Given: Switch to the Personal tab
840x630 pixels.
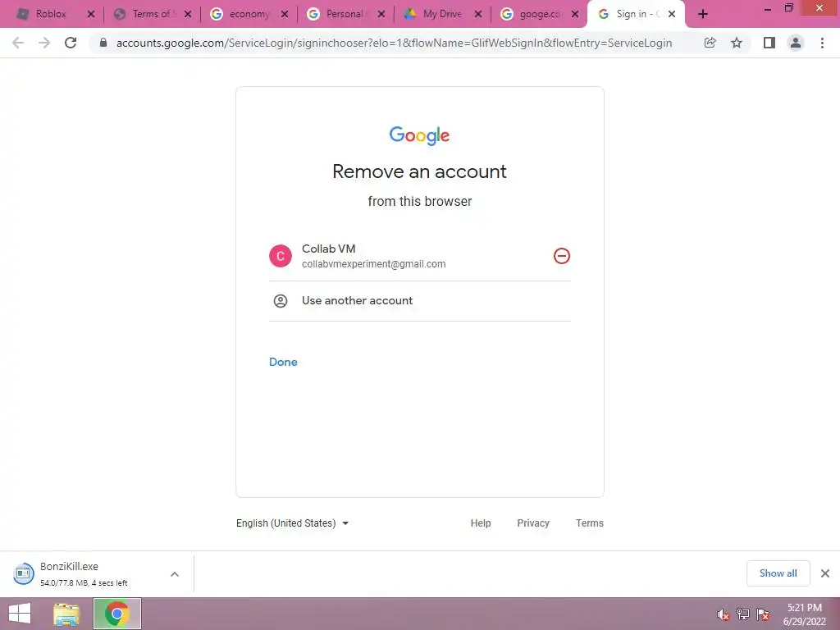Looking at the screenshot, I should [x=344, y=14].
